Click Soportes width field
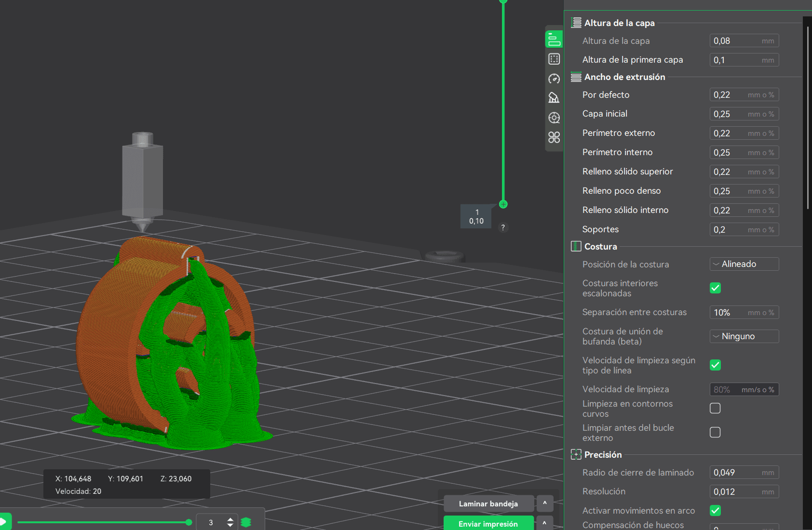The height and width of the screenshot is (530, 812). coord(744,230)
